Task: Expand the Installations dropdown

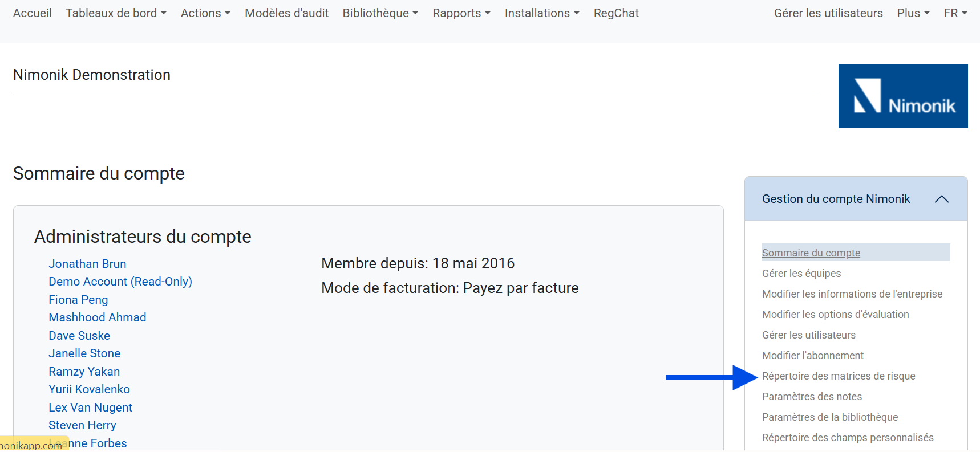Action: pos(542,13)
